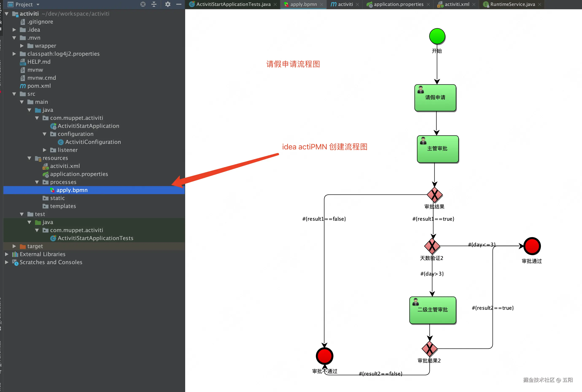The image size is (582, 392).
Task: Close the activiti.xml tab
Action: (474, 4)
